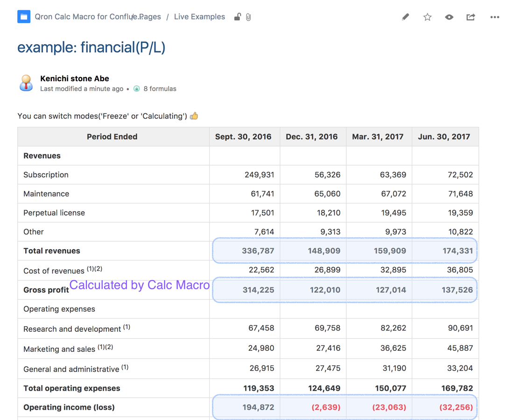Viewport: 506px width, 420px height.
Task: Toggle watching with the eye icon
Action: tap(449, 17)
